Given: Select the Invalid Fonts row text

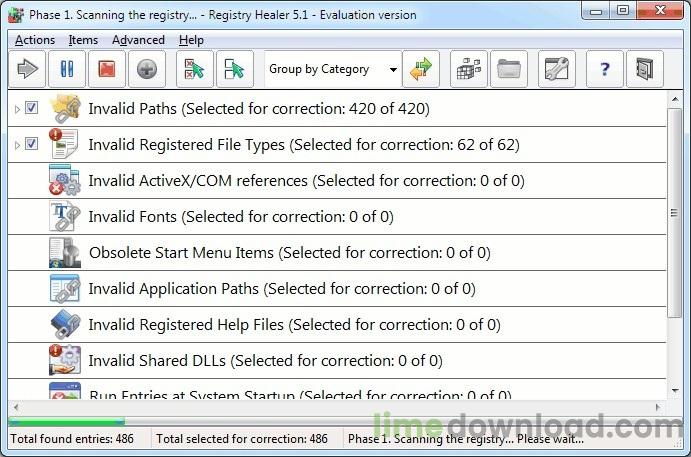Looking at the screenshot, I should (241, 216).
